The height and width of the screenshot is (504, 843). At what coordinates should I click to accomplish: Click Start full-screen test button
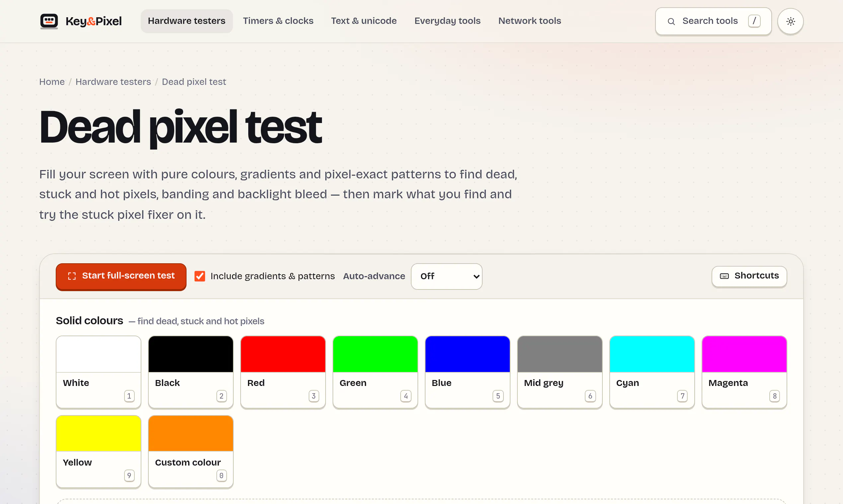tap(121, 276)
